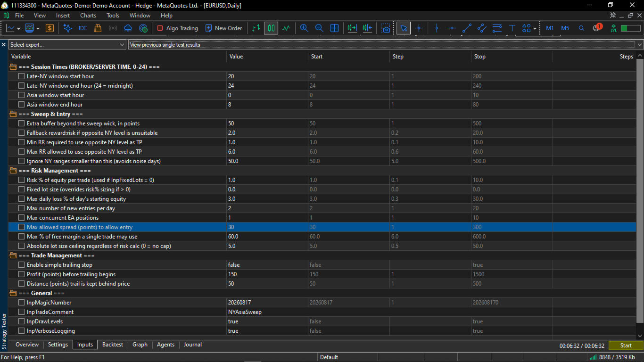Switch chart to line chart mode

[286, 28]
